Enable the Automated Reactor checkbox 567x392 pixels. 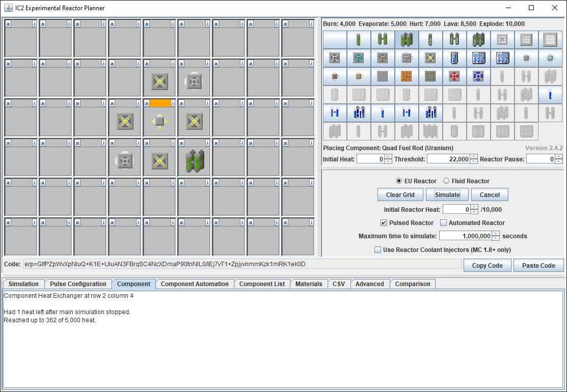(x=443, y=223)
